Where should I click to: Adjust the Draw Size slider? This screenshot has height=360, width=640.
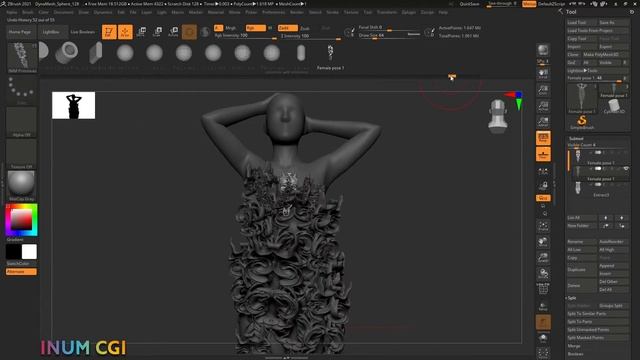[389, 36]
